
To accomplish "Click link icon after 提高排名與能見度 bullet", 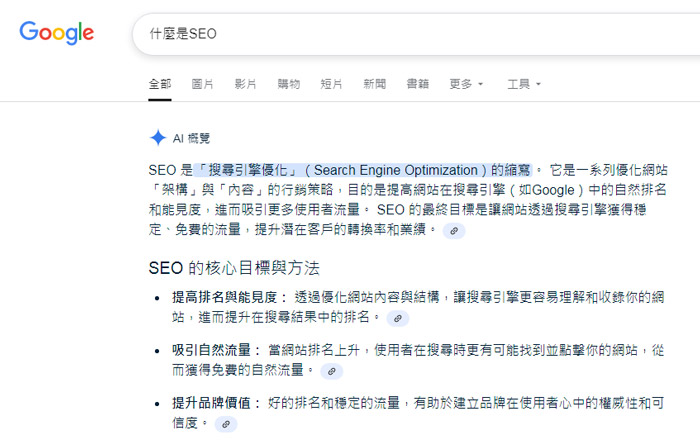I will (397, 318).
